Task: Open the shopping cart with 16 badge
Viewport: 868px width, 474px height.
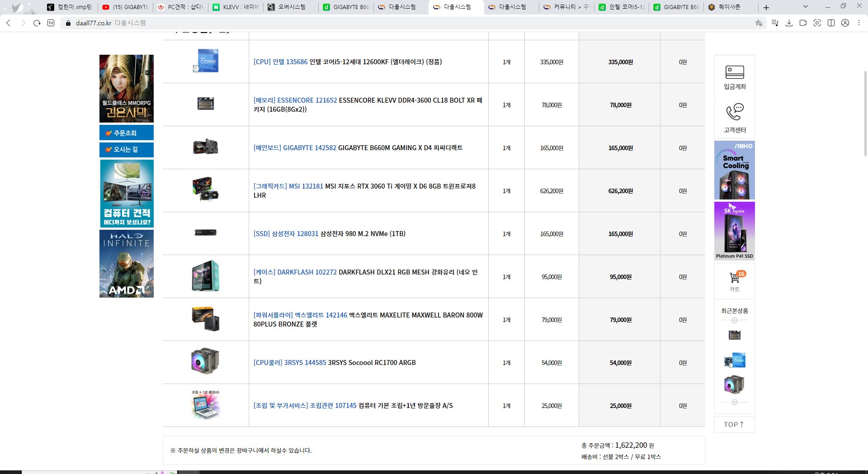Action: [735, 281]
